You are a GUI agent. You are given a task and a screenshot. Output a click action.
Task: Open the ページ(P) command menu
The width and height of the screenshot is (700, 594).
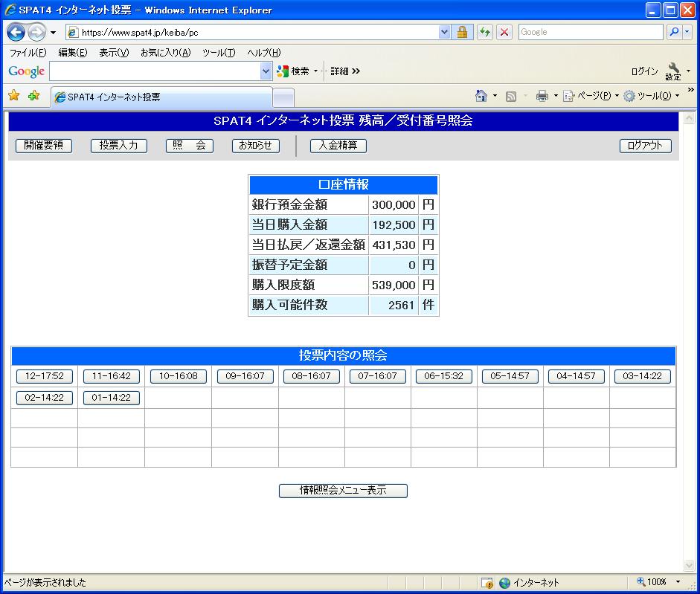coord(591,95)
